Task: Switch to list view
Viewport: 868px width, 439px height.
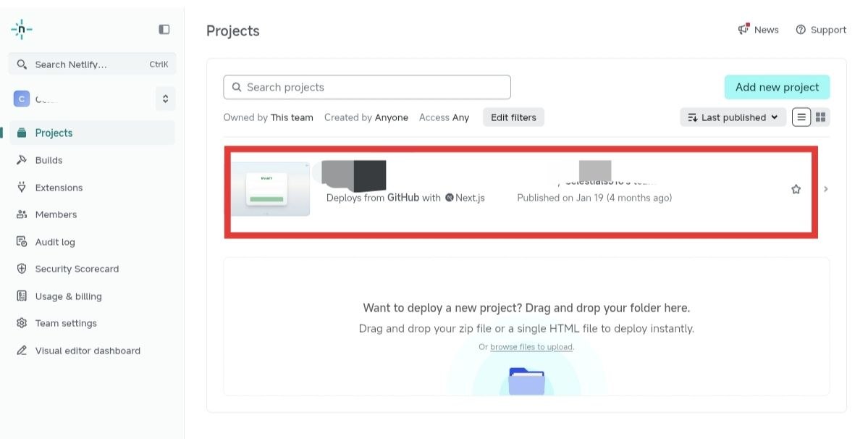Action: pyautogui.click(x=801, y=117)
